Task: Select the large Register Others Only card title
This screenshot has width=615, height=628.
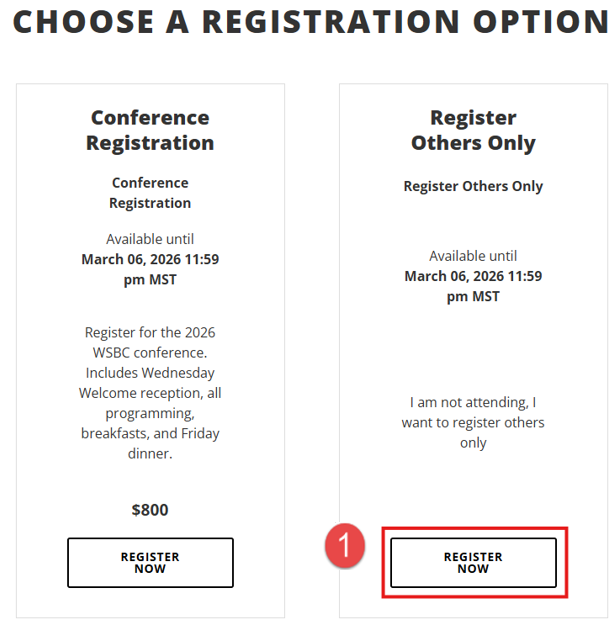Action: click(473, 130)
